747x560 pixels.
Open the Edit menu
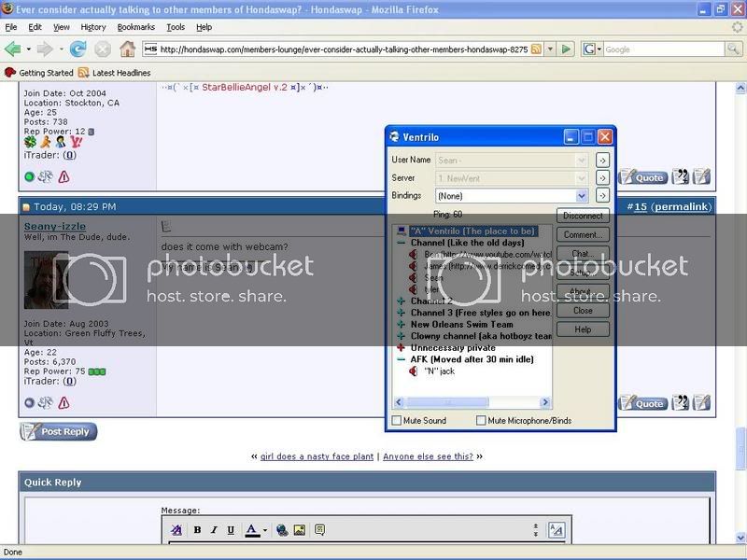coord(35,27)
